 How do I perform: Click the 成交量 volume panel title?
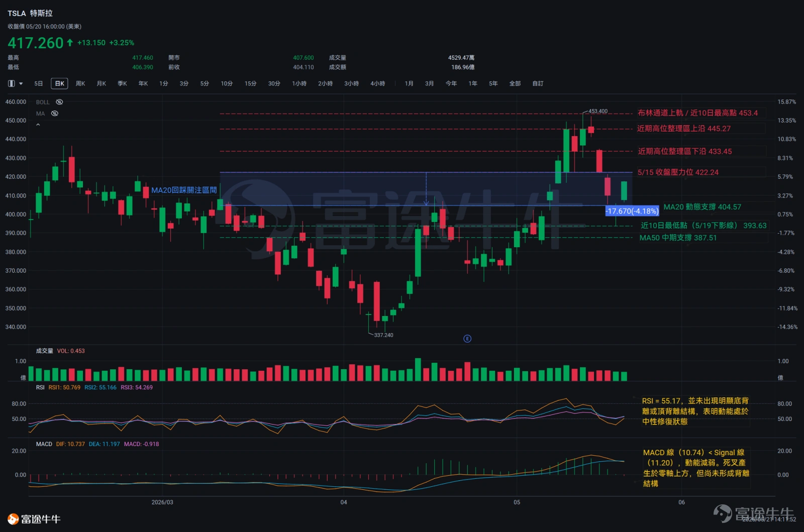[x=45, y=351]
